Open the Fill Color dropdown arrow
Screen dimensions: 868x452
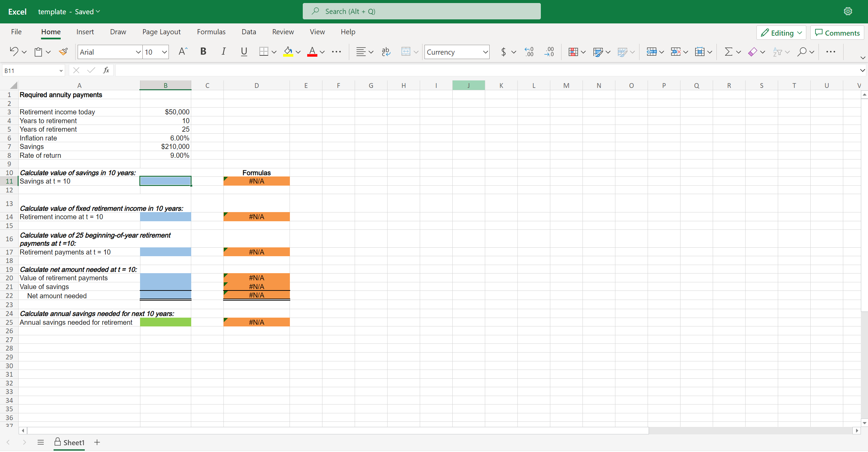click(x=298, y=52)
